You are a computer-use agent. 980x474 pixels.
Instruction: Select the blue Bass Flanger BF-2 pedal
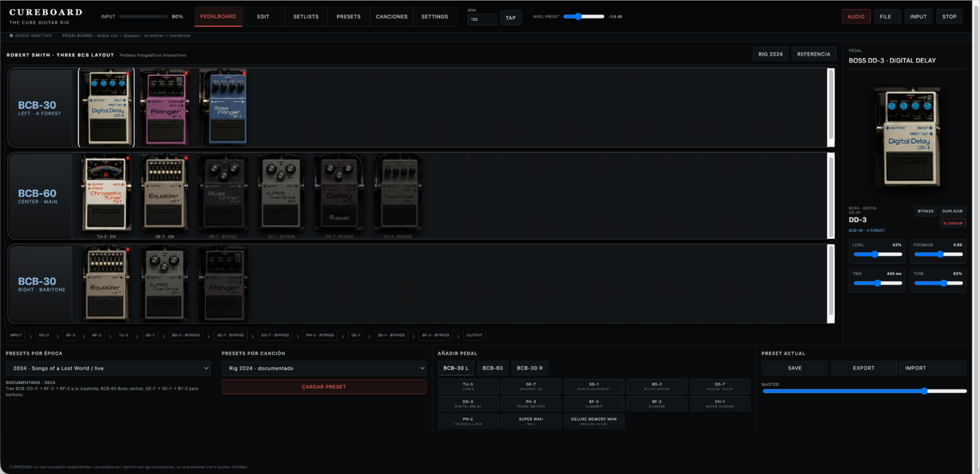225,108
